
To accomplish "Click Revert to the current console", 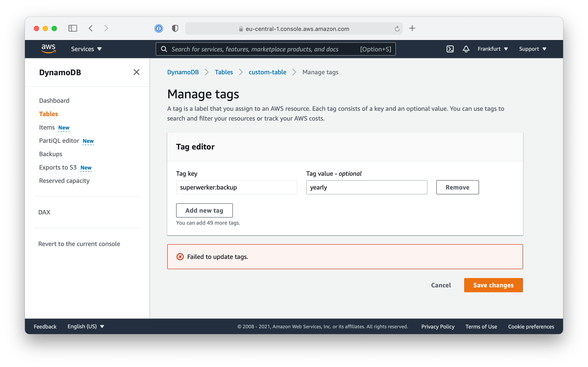I will tap(79, 244).
